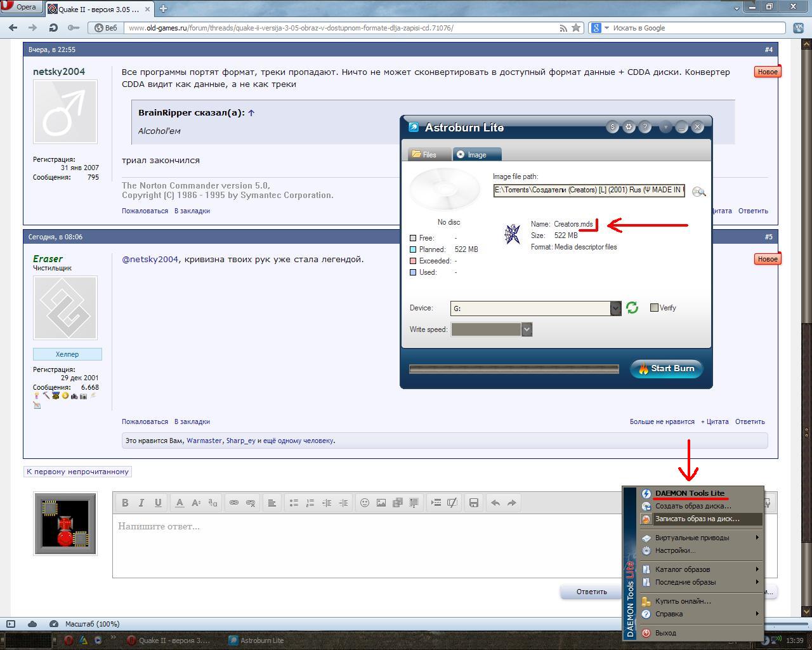Click Больше не нравится on post #5
This screenshot has height=650, width=812.
(x=662, y=421)
